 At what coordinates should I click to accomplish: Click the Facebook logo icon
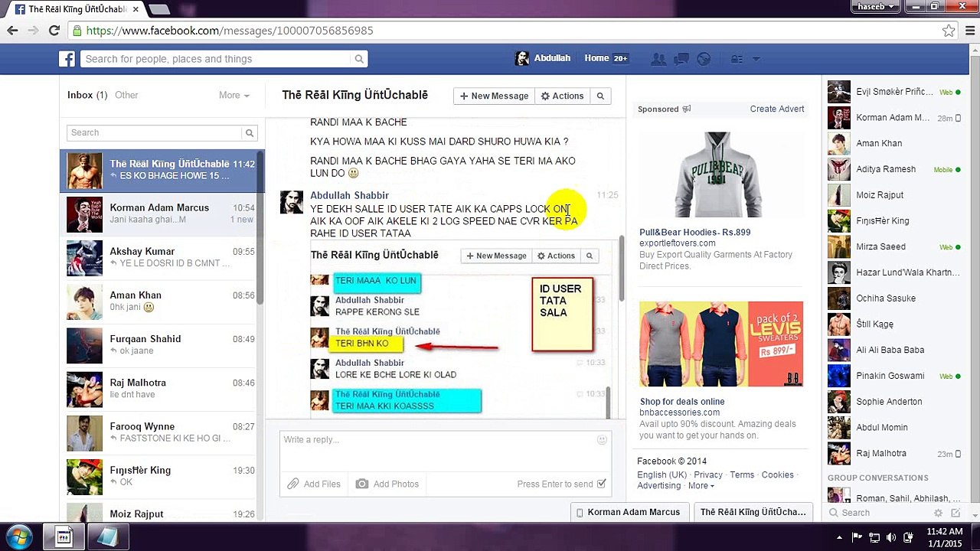pos(67,59)
